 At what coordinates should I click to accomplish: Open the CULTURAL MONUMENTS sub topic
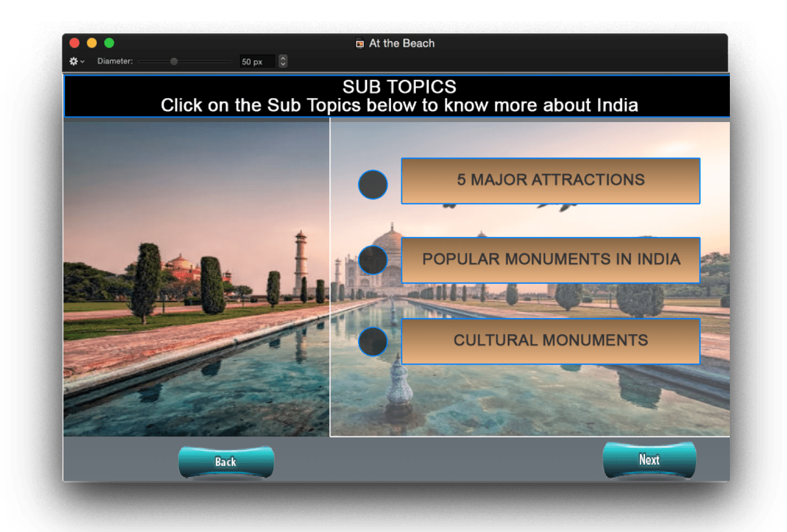pyautogui.click(x=551, y=341)
